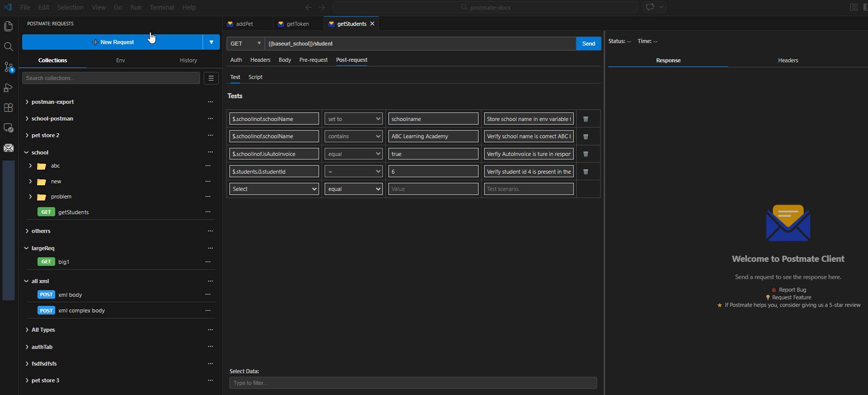Open more options for getStudents request
Screen dimensions: 868x395
[x=208, y=212]
